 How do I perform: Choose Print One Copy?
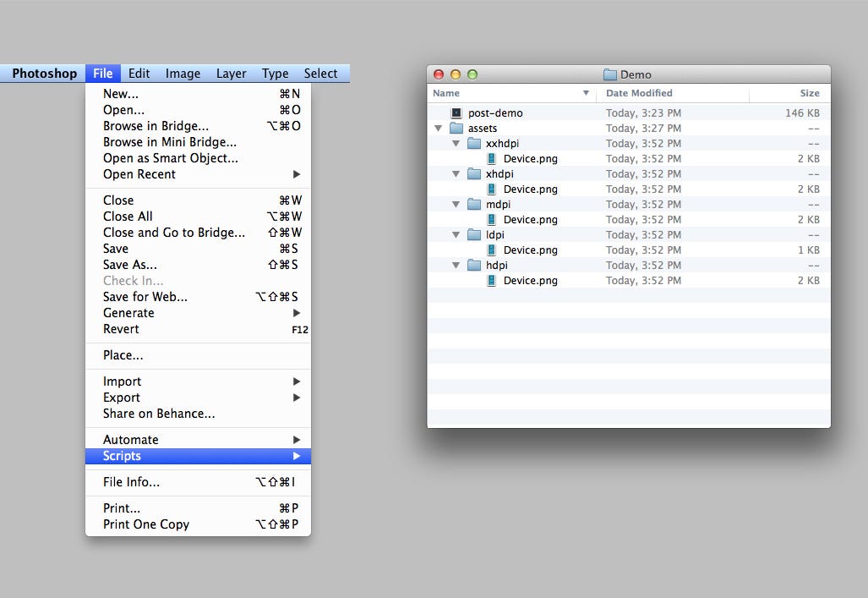point(198,524)
